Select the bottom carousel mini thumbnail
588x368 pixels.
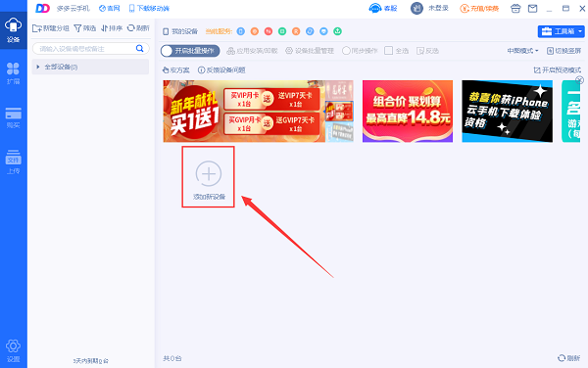click(339, 132)
